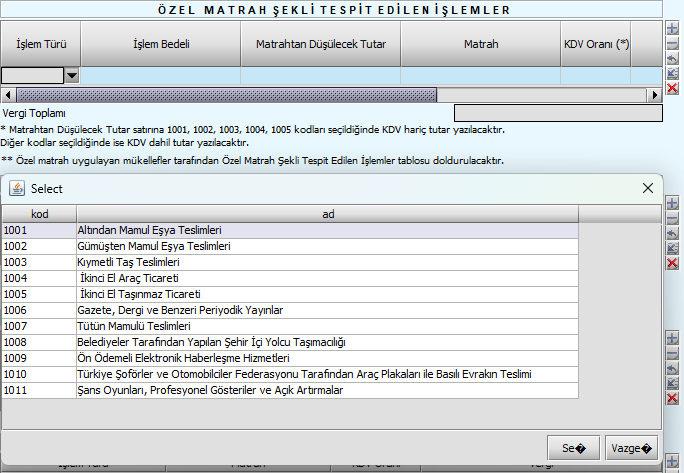
Task: Click the Java icon in Select dialog title
Action: (17, 189)
